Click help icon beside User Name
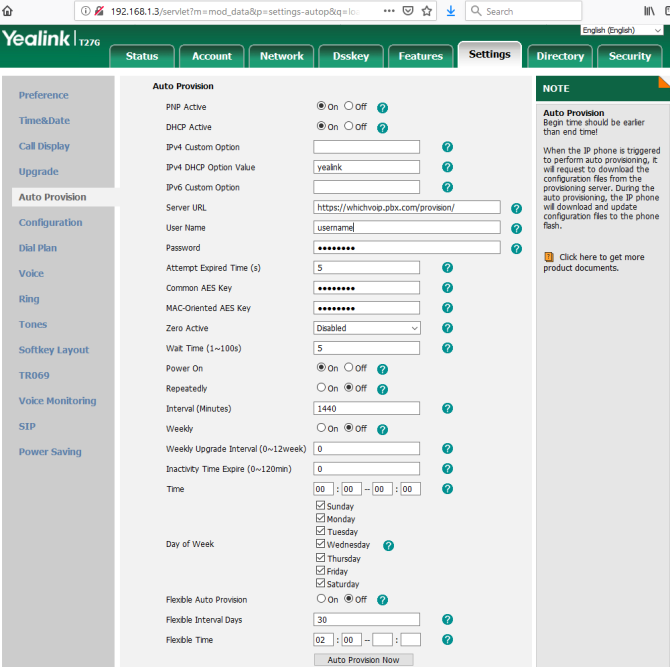The height and width of the screenshot is (667, 670). (516, 229)
